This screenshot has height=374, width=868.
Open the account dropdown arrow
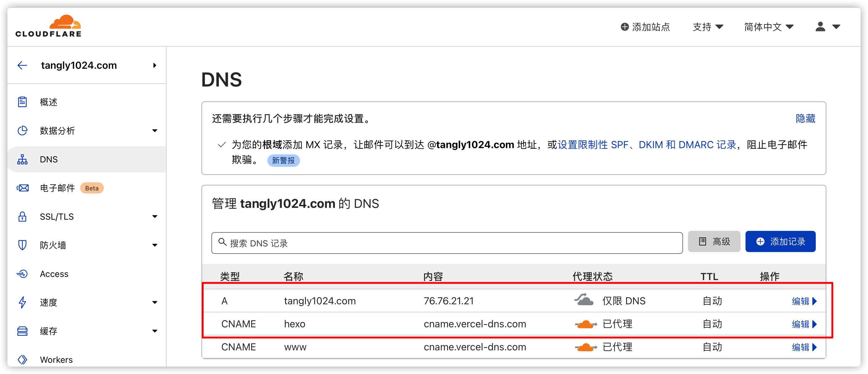click(x=836, y=27)
